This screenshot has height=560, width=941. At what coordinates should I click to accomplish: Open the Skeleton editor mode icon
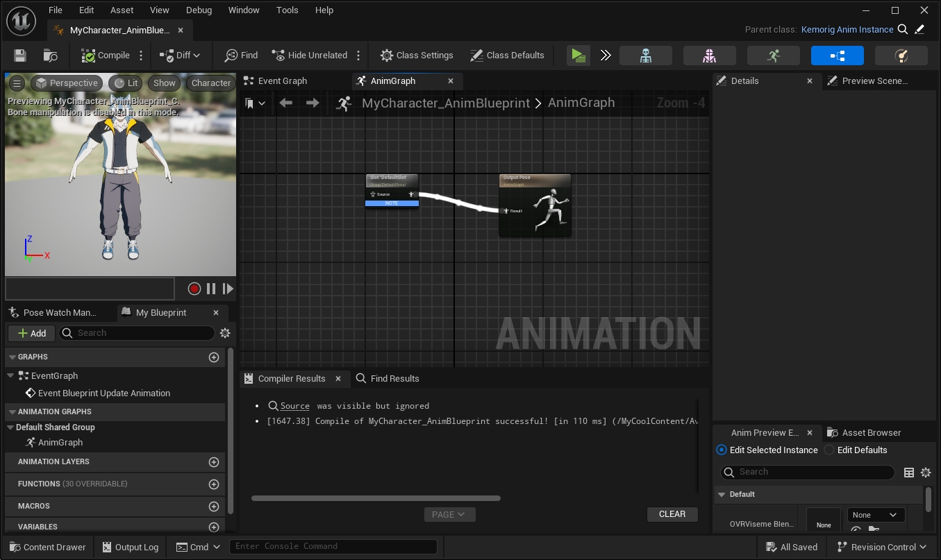[645, 56]
